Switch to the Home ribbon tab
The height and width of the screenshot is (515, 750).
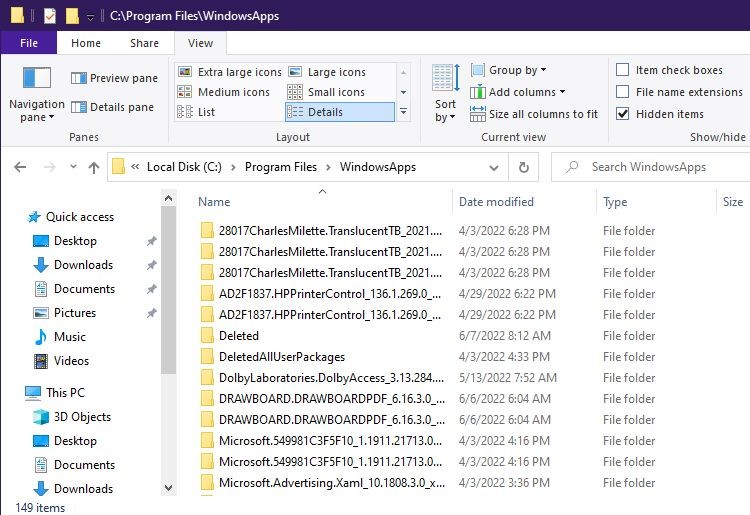[86, 43]
